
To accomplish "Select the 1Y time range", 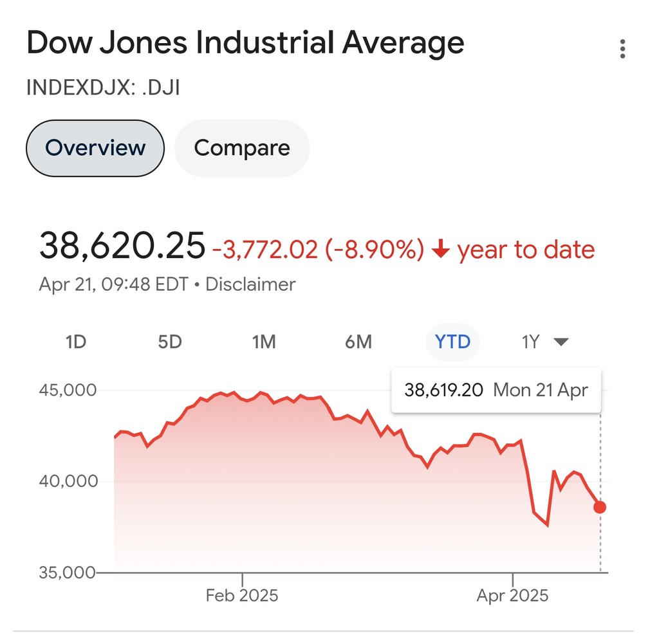I will (530, 342).
